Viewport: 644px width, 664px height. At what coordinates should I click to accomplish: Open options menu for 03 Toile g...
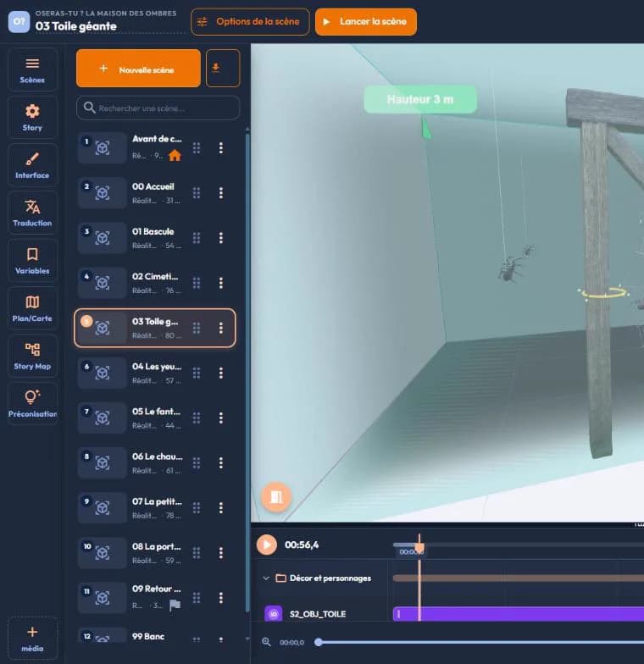[x=220, y=328]
